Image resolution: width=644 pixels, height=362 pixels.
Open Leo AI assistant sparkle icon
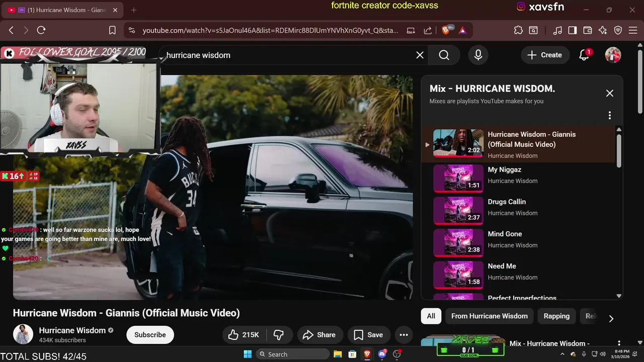[603, 30]
